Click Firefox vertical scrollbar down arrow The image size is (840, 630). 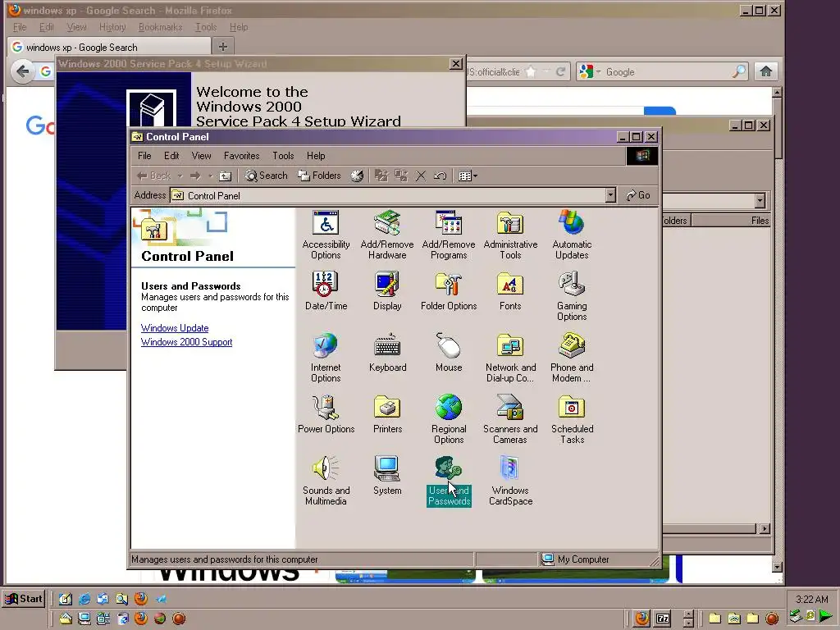[x=778, y=567]
